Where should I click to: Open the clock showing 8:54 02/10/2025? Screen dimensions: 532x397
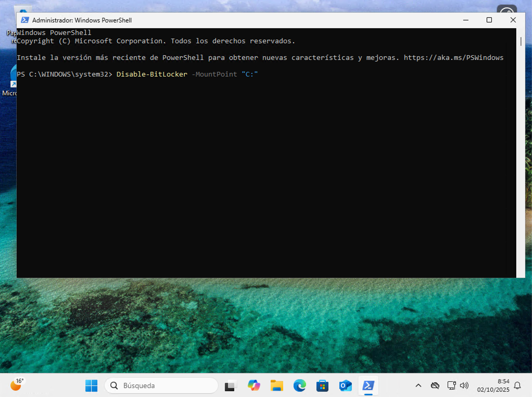point(493,385)
